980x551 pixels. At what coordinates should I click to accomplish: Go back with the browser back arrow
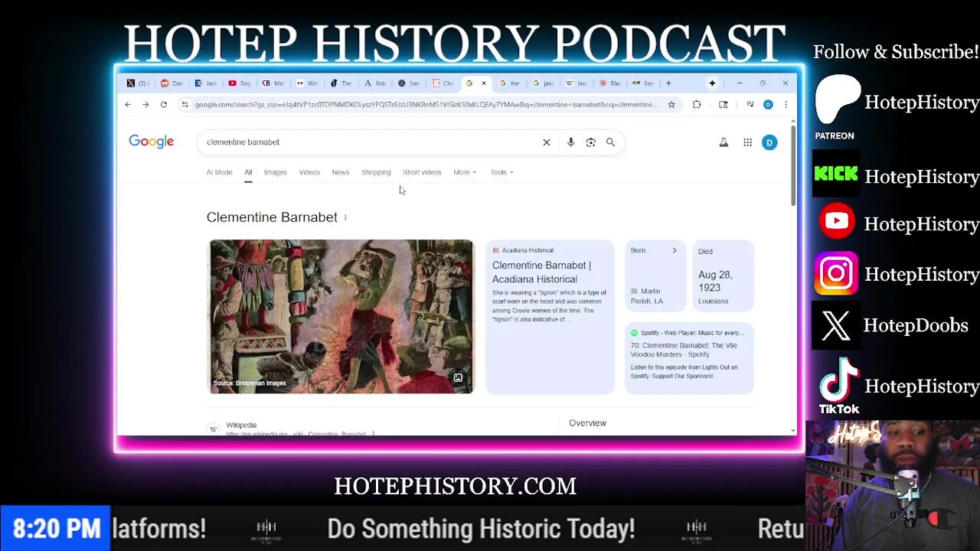[x=128, y=105]
